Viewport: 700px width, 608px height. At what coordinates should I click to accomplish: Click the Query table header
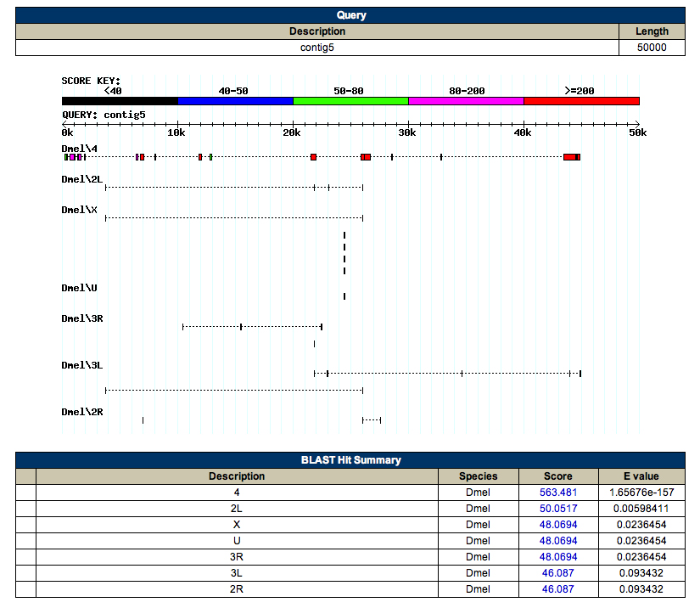[x=350, y=15]
